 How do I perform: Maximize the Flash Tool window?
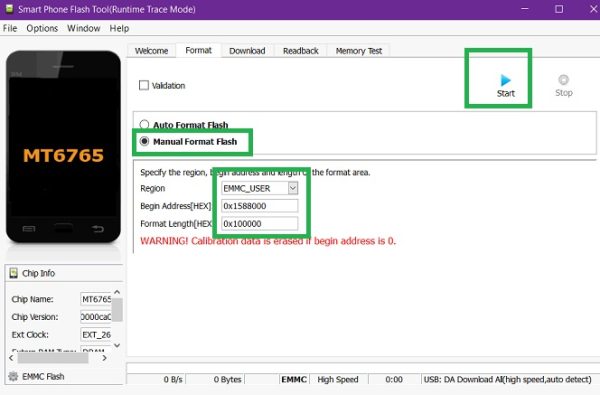(x=559, y=9)
